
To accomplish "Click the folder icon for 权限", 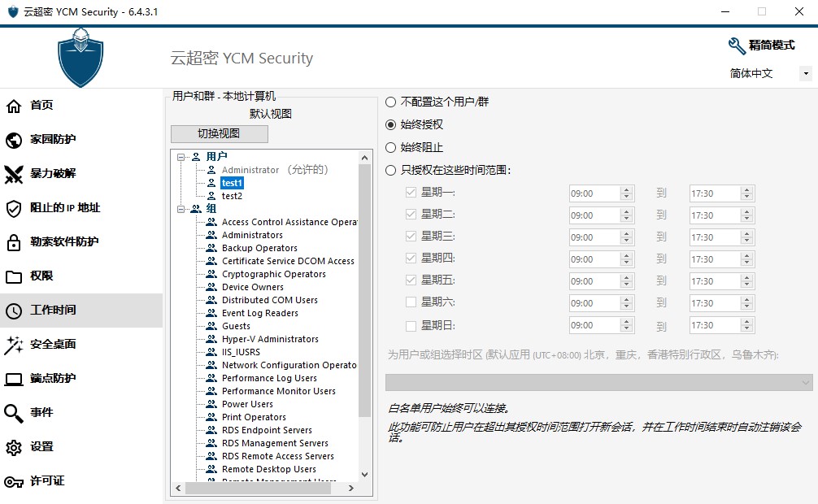I will 14,276.
